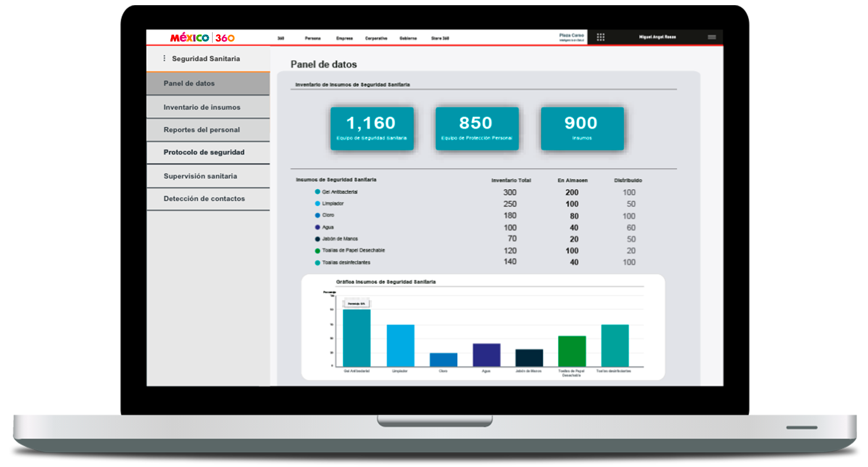Screen dimensions: 868x467
Task: Open the Gobierno menu item
Action: pos(408,38)
